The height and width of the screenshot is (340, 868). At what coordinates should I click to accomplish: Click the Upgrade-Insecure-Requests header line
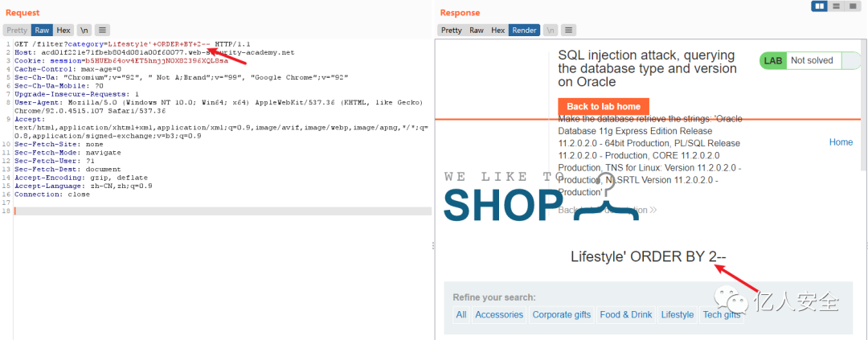point(76,94)
